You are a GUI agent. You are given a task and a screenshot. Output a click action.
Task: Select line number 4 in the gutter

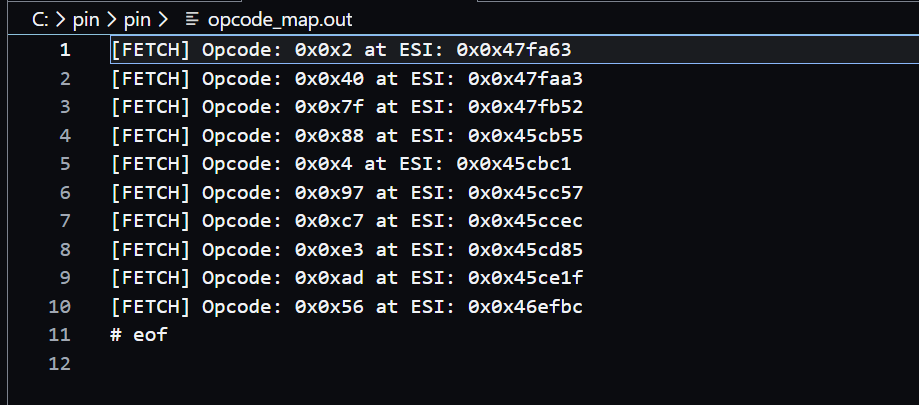coord(64,135)
